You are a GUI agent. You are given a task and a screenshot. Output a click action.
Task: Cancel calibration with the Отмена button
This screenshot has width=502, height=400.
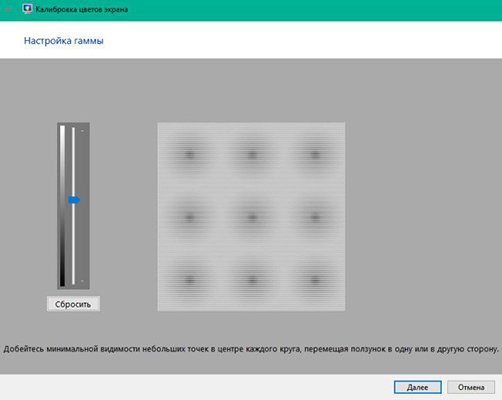click(x=471, y=387)
